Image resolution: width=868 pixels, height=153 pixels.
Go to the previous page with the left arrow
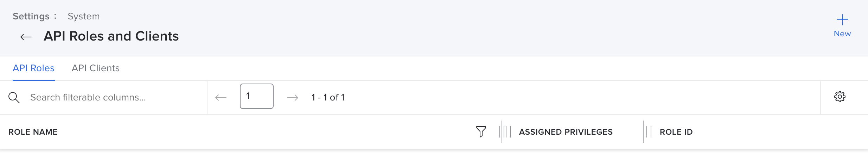pos(221,98)
